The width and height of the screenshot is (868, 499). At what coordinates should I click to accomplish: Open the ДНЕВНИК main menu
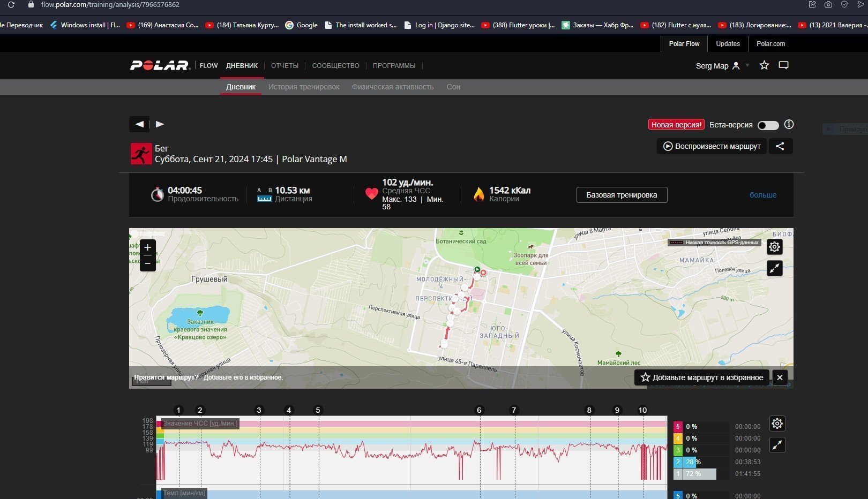tap(242, 66)
